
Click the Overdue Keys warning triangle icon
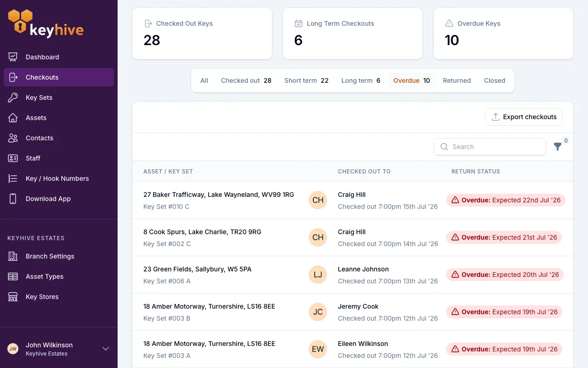449,23
